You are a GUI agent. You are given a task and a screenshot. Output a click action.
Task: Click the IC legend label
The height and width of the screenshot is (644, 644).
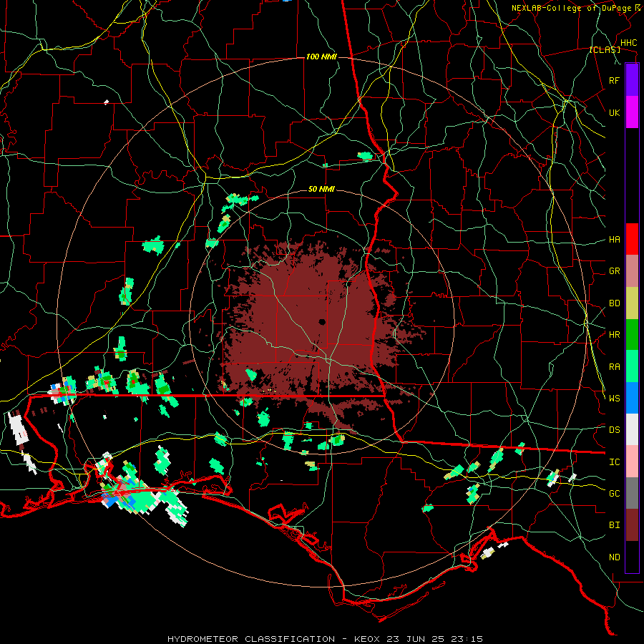click(614, 462)
